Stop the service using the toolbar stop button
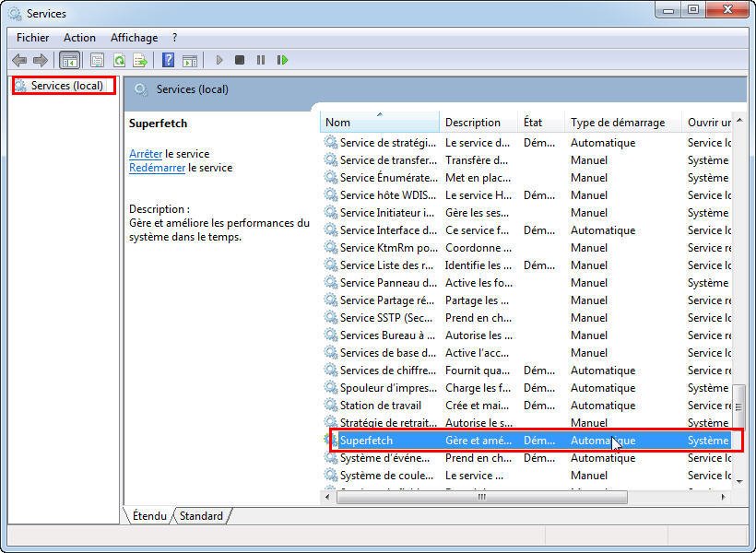 (240, 61)
